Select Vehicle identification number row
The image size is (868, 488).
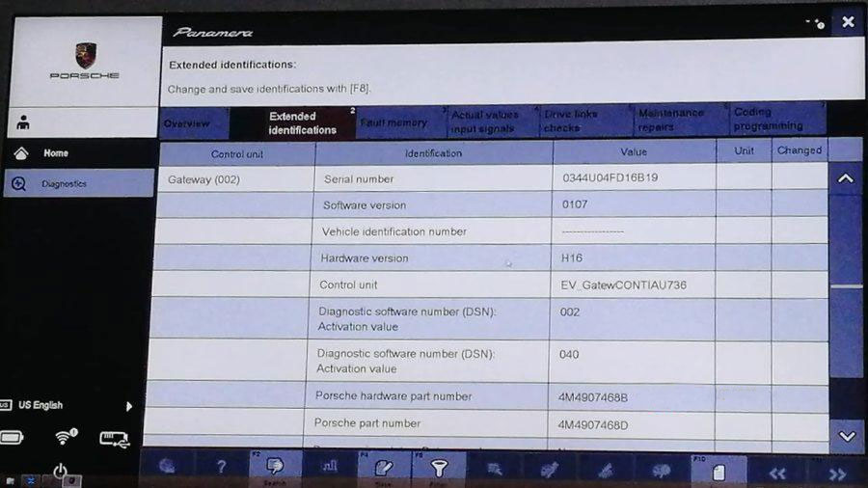(x=491, y=231)
